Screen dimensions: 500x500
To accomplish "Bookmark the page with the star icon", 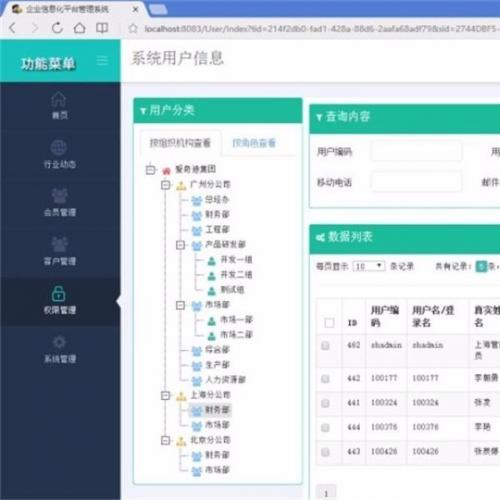I will tap(133, 28).
